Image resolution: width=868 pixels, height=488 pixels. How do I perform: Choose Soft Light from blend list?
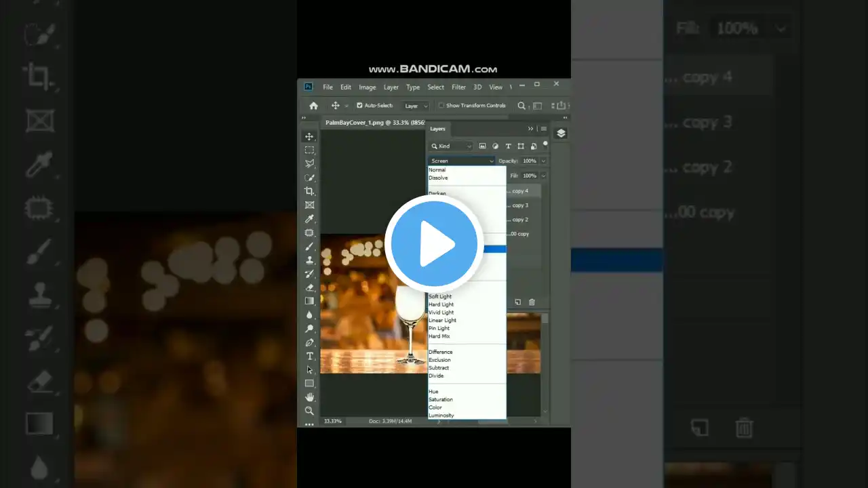[x=440, y=297]
